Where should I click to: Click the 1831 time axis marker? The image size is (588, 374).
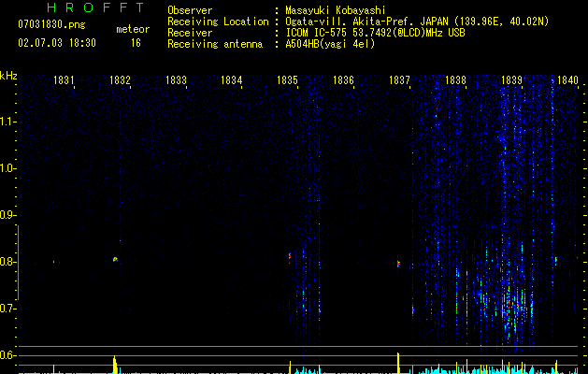[x=64, y=80]
